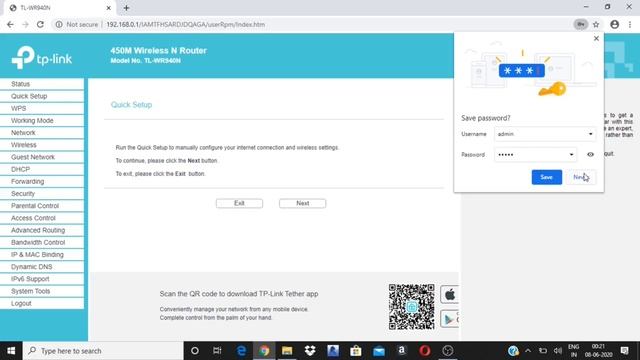Click the browser back arrow

[x=10, y=24]
